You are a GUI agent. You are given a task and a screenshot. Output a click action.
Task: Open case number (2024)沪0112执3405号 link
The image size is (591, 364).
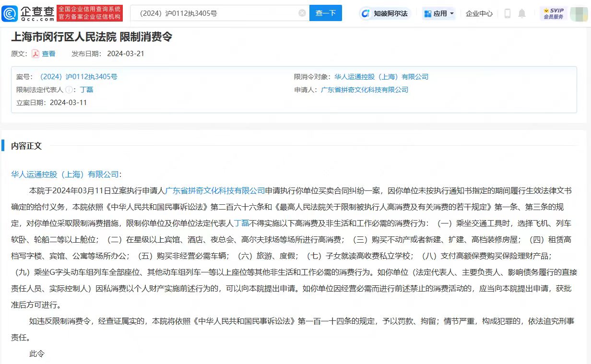click(77, 77)
